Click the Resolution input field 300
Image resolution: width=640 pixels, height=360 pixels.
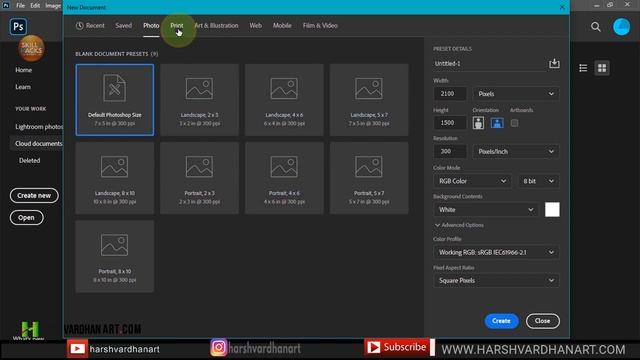pyautogui.click(x=450, y=151)
